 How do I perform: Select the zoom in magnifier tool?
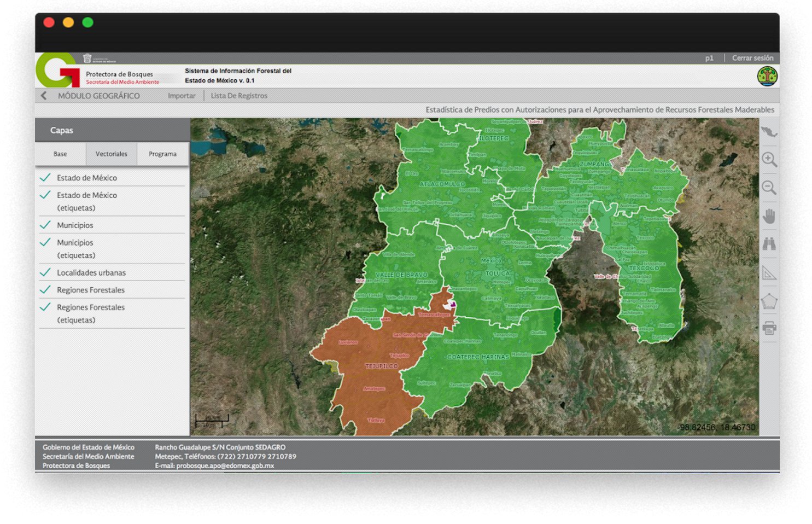point(769,160)
